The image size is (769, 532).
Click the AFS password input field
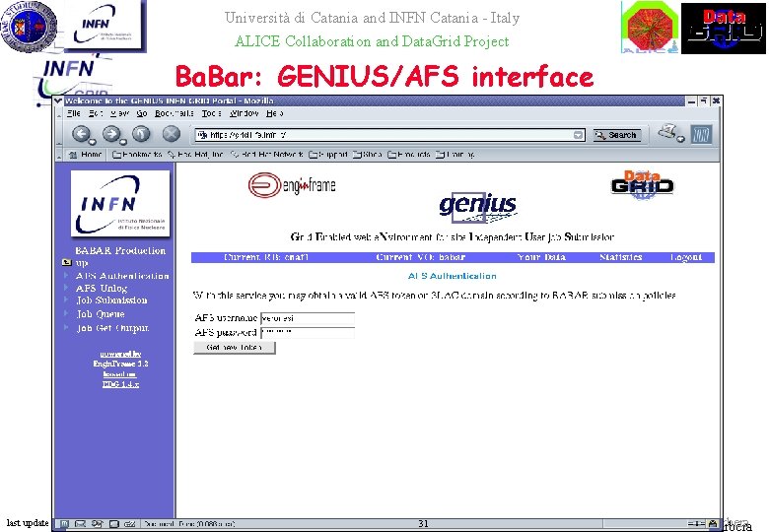(x=308, y=333)
